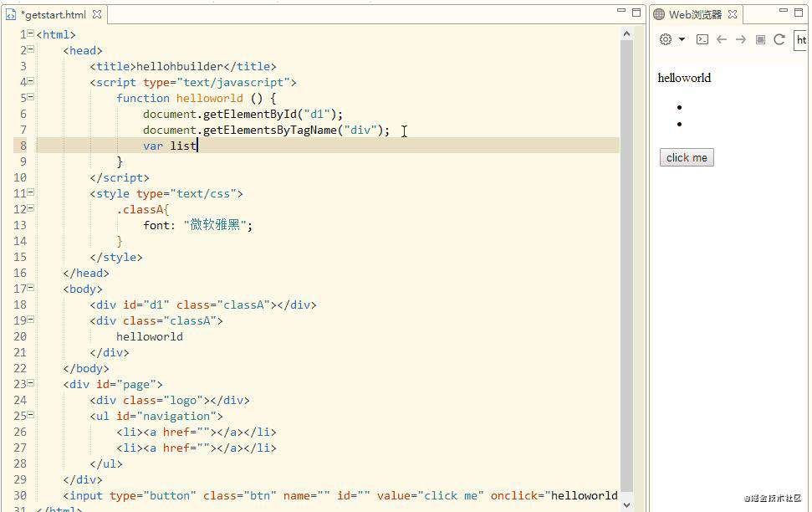The height and width of the screenshot is (512, 812).
Task: Collapse the .classA rule on line 12
Action: point(31,208)
